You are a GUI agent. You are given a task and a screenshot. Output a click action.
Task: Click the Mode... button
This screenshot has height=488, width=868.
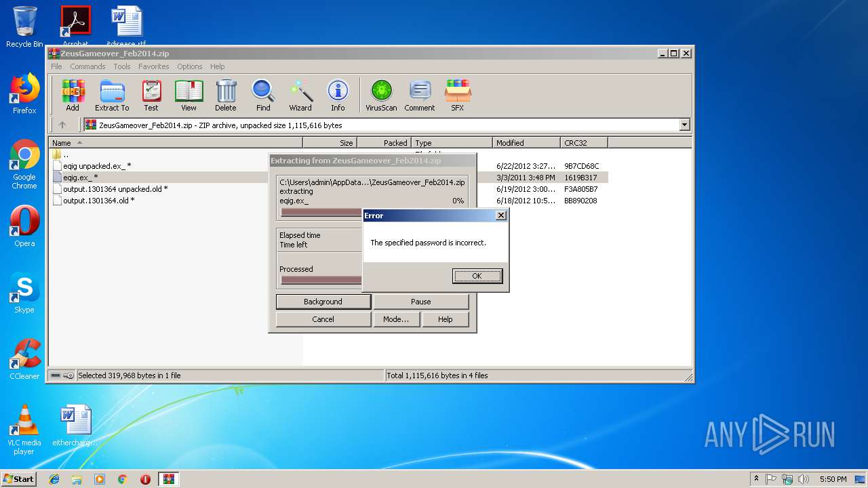pos(396,319)
